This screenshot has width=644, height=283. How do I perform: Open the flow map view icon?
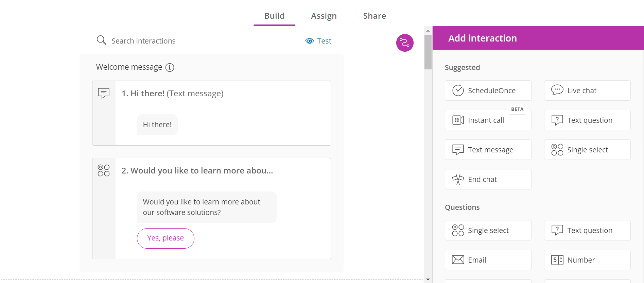tap(404, 43)
